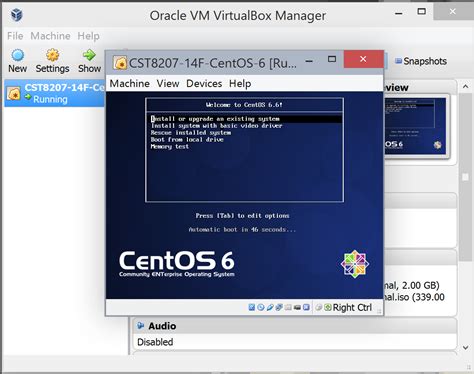Image resolution: width=474 pixels, height=374 pixels.
Task: Select 'Install system with basic video driver' option
Action: tap(216, 126)
